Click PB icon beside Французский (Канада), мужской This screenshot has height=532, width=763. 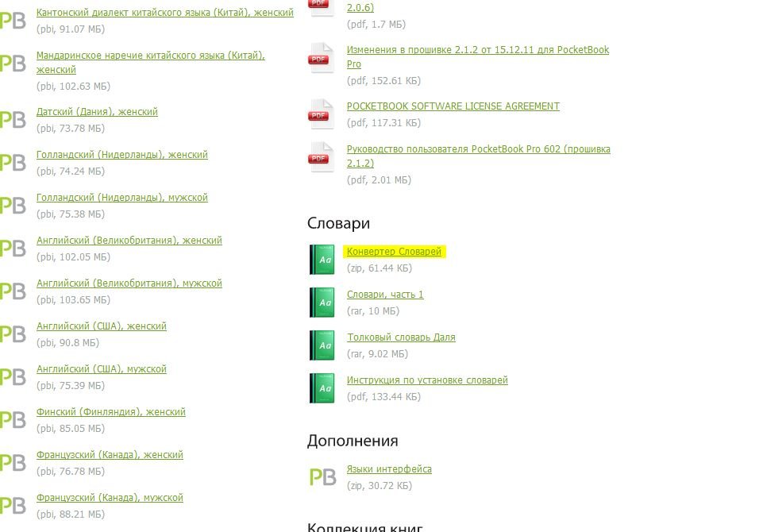(13, 505)
